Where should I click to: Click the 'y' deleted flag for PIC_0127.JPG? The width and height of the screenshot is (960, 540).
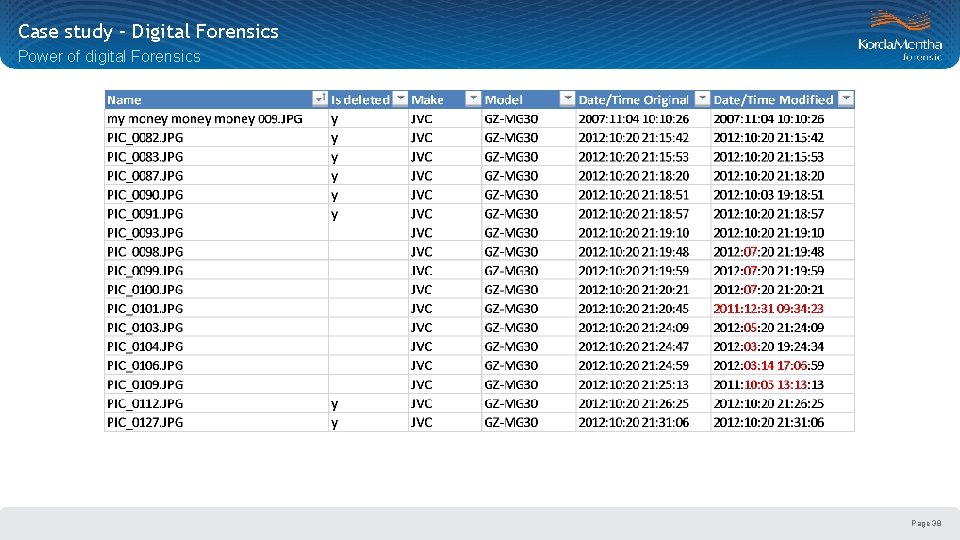[x=334, y=423]
